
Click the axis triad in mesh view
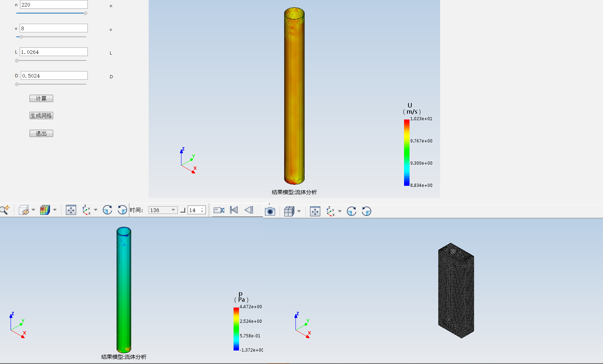click(x=303, y=325)
